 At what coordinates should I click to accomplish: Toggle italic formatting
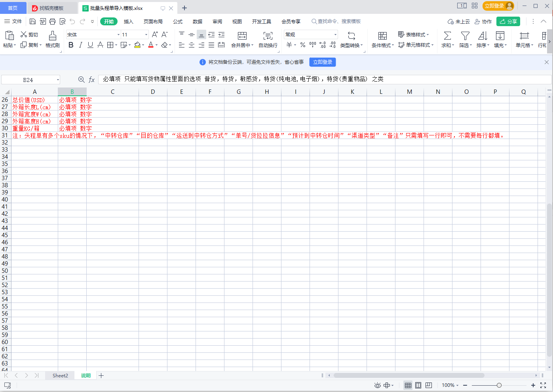(81, 45)
